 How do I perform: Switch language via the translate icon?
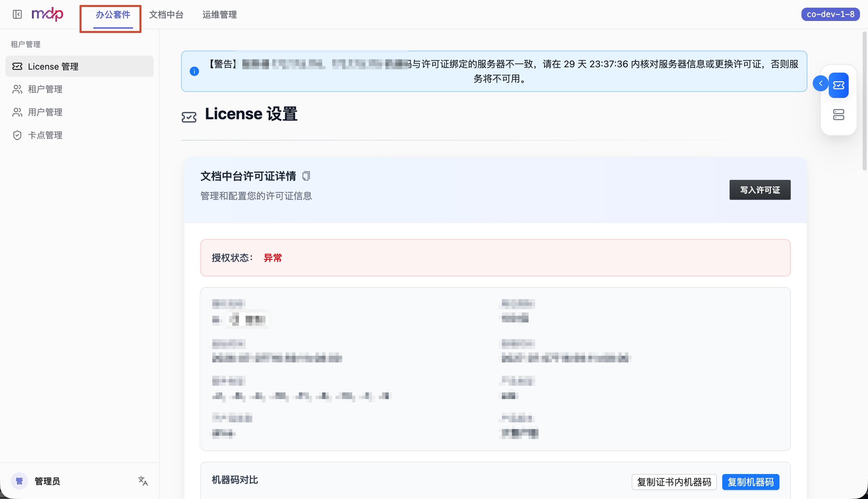tap(143, 481)
